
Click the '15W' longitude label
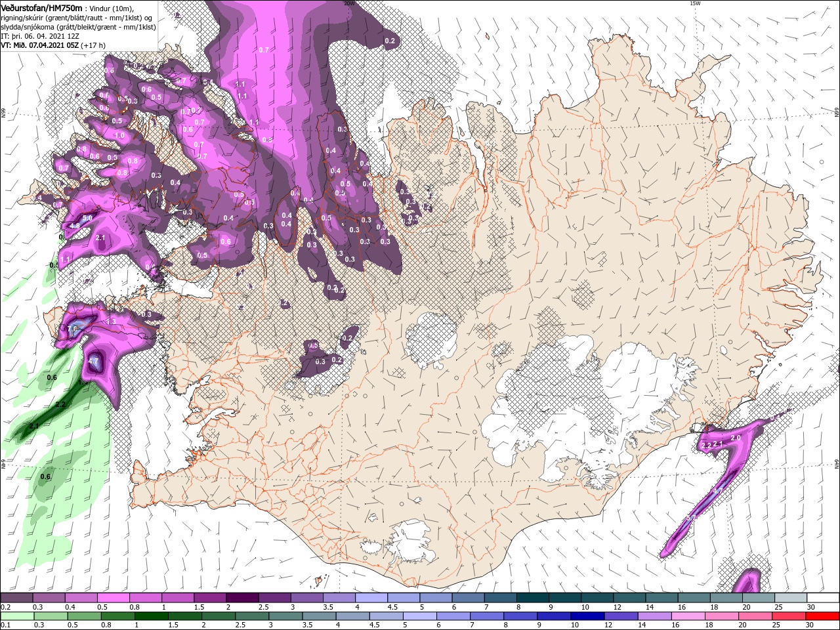pyautogui.click(x=696, y=3)
